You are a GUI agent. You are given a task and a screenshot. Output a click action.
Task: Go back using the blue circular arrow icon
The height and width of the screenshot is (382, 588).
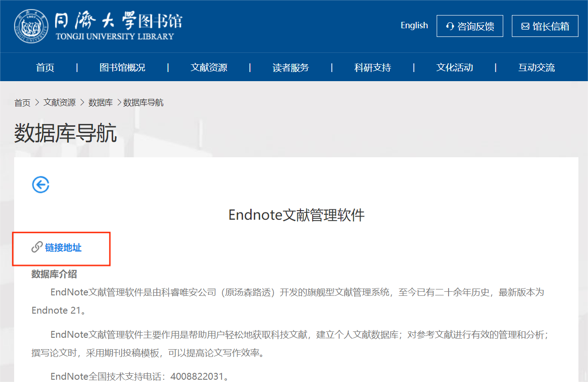[x=41, y=185]
